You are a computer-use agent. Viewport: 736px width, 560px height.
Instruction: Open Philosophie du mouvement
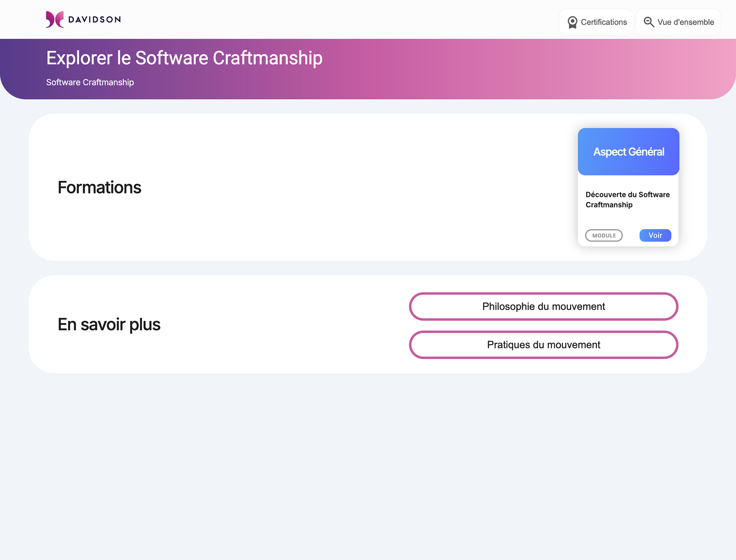(x=543, y=306)
